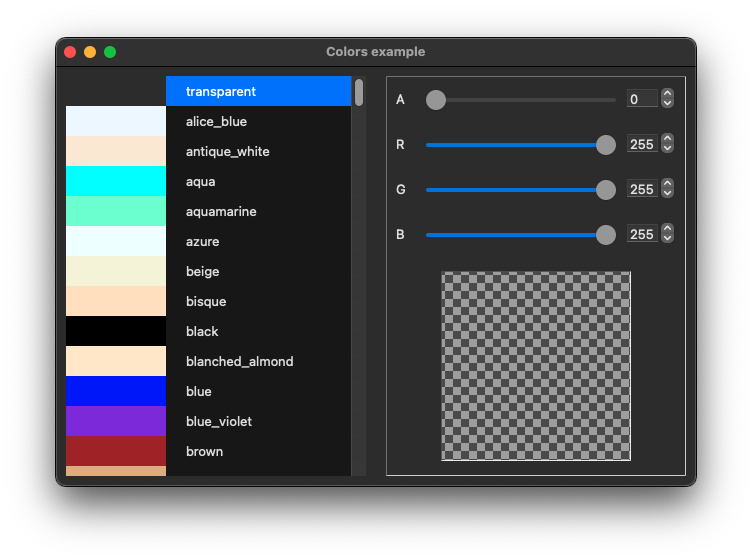Maximize the Colors example window
Image resolution: width=752 pixels, height=560 pixels.
110,52
